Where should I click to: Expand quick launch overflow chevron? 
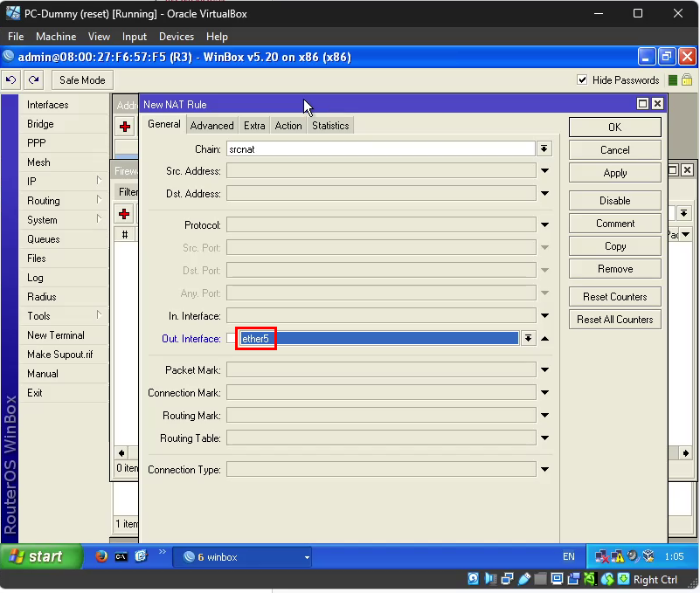[162, 552]
